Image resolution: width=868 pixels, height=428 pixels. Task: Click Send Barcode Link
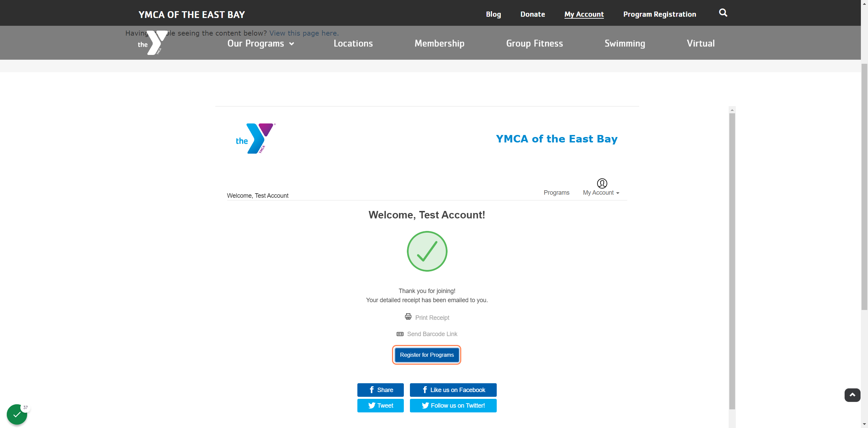pos(432,334)
